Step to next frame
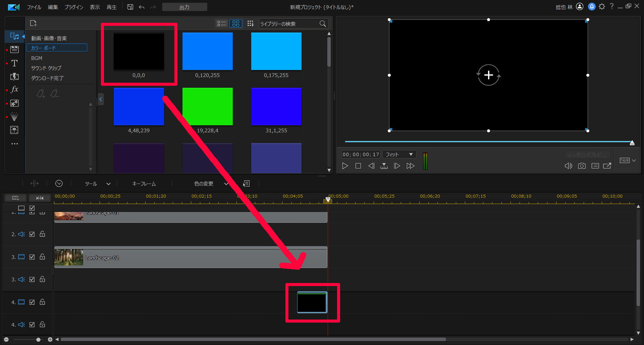 coord(397,166)
